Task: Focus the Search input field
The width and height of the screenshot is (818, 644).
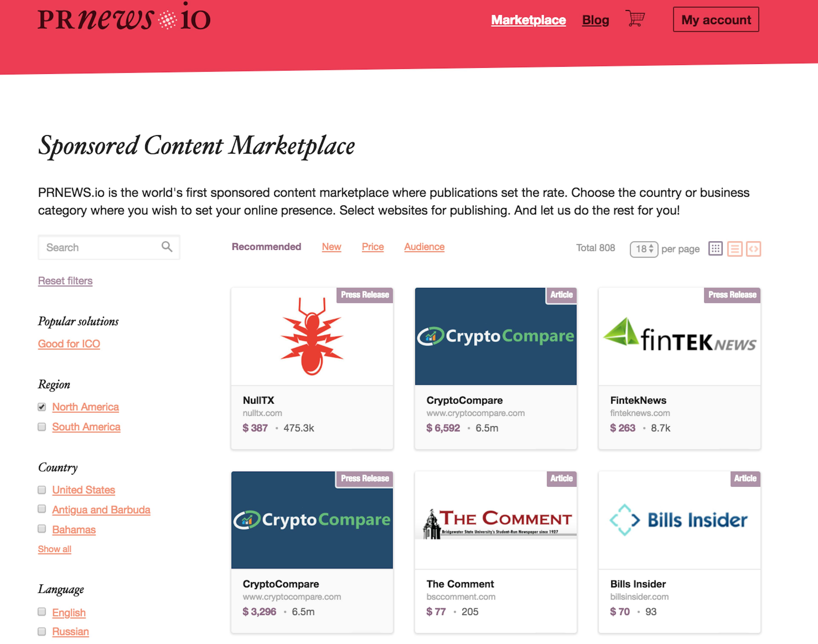Action: [x=109, y=247]
